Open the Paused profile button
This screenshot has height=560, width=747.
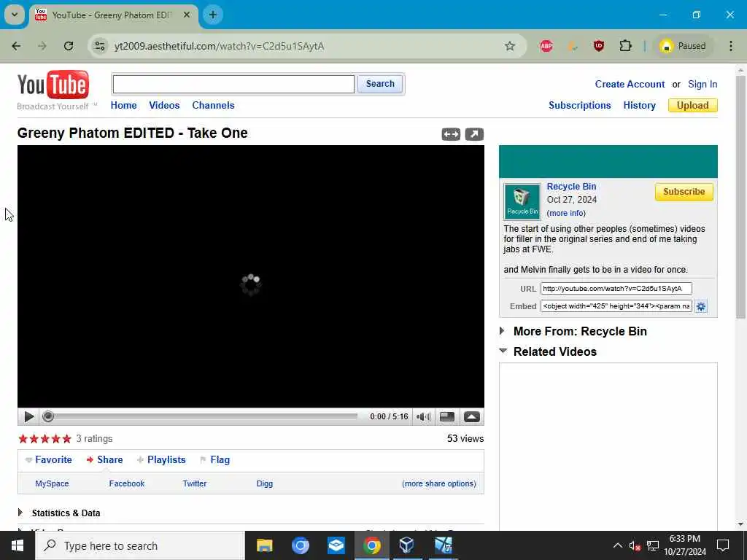coord(683,46)
